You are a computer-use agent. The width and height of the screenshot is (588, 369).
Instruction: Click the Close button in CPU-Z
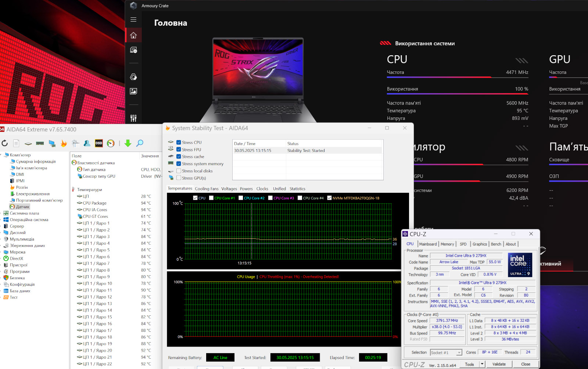click(x=526, y=364)
